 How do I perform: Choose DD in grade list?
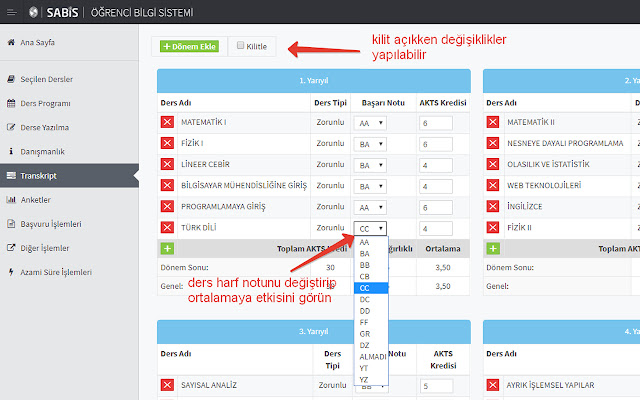(x=371, y=311)
